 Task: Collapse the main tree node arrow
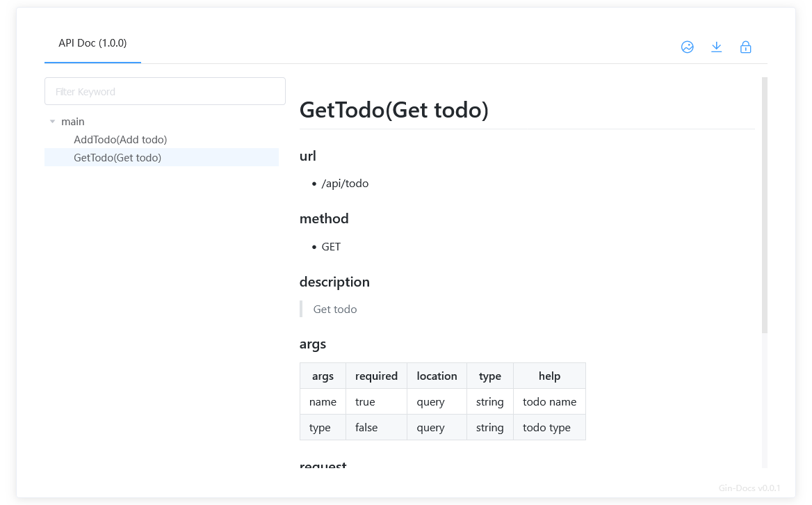coord(52,122)
